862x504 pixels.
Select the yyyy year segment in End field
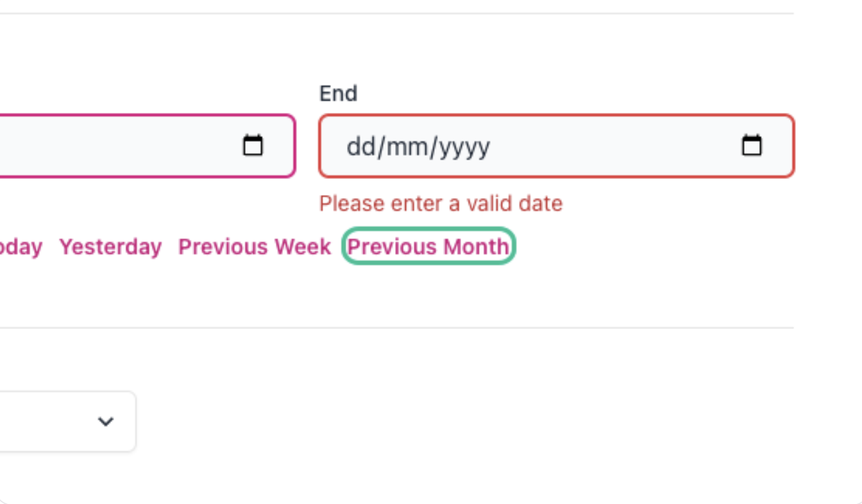(x=464, y=147)
